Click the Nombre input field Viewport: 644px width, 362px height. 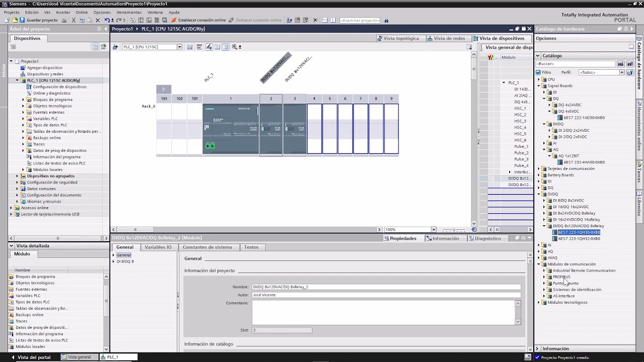click(386, 287)
